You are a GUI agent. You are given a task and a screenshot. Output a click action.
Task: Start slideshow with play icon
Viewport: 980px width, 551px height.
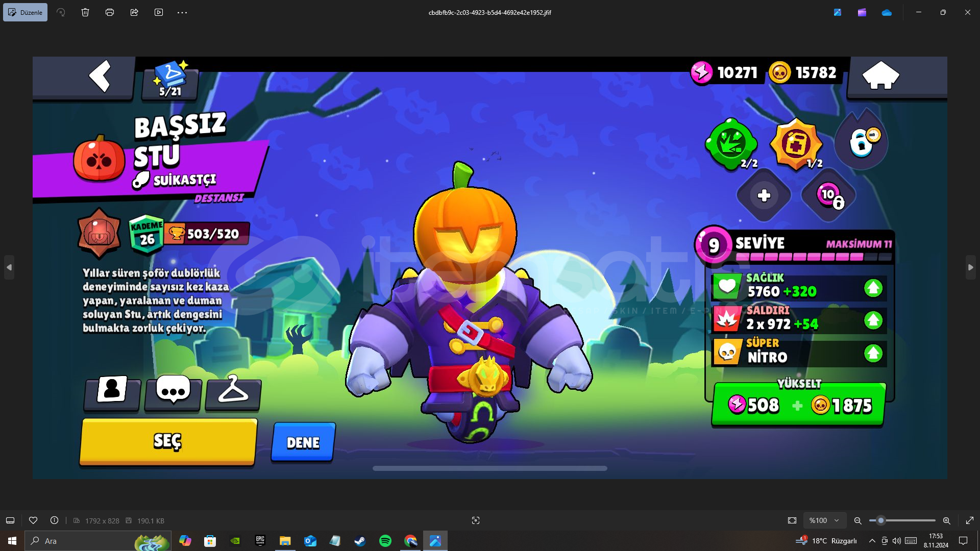pyautogui.click(x=159, y=12)
